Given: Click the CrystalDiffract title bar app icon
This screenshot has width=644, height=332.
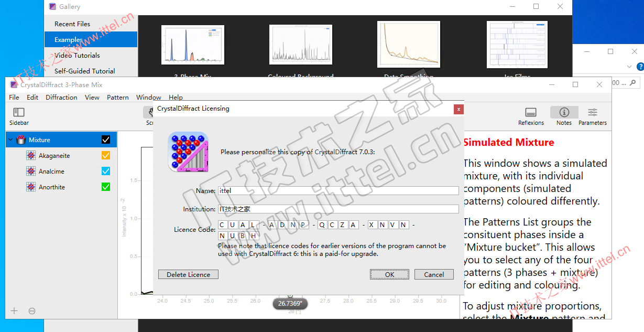Looking at the screenshot, I should click(x=14, y=84).
